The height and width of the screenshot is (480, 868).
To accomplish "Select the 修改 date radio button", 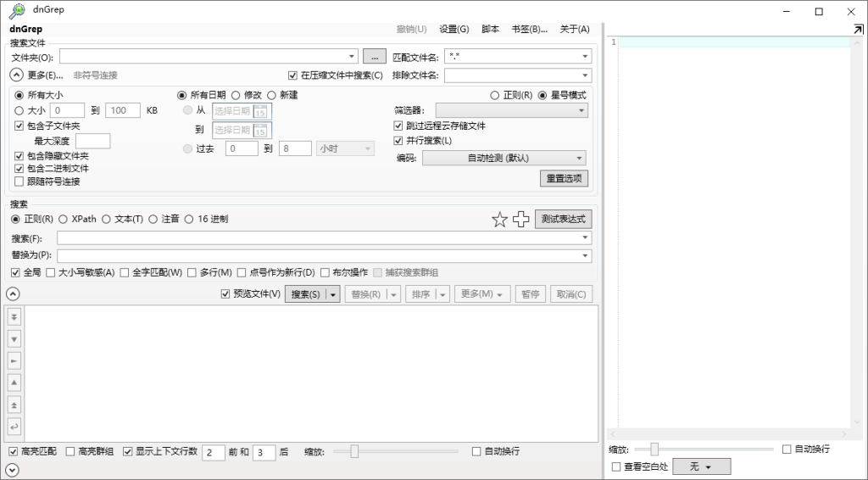I will coord(236,95).
